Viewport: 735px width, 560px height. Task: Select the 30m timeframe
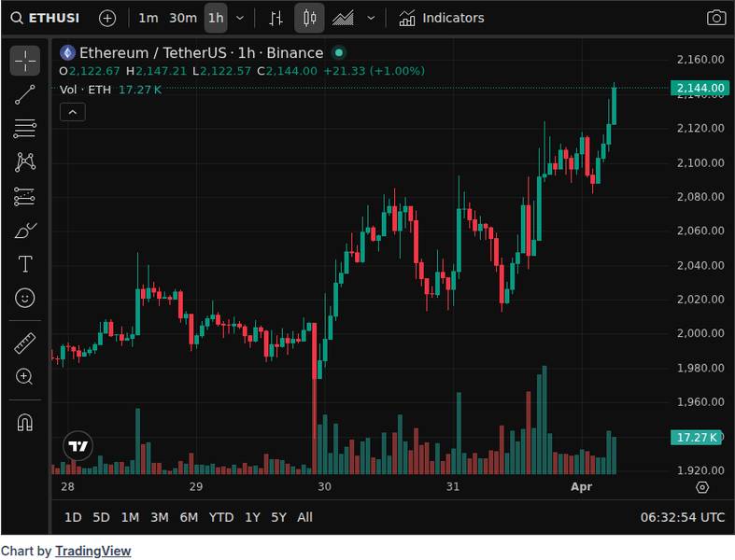(x=183, y=19)
